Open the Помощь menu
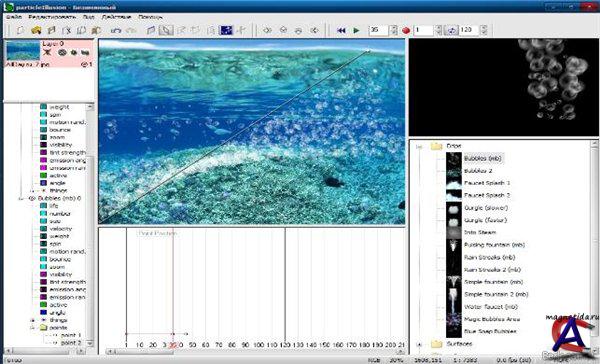600x364 pixels. [x=150, y=17]
